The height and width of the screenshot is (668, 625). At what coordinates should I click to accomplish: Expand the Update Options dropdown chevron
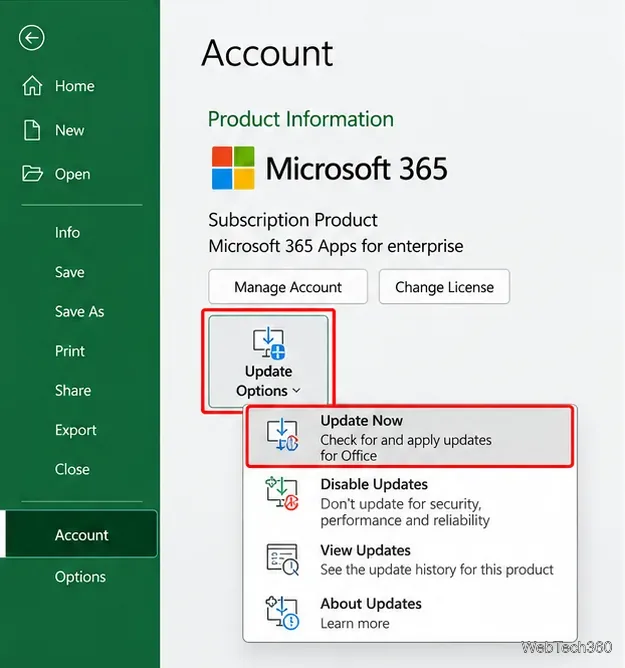click(297, 391)
